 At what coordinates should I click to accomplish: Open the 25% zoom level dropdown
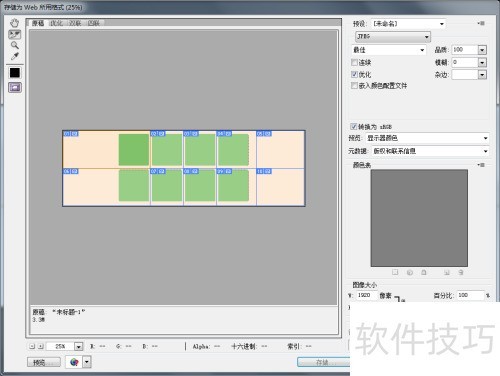(x=78, y=347)
